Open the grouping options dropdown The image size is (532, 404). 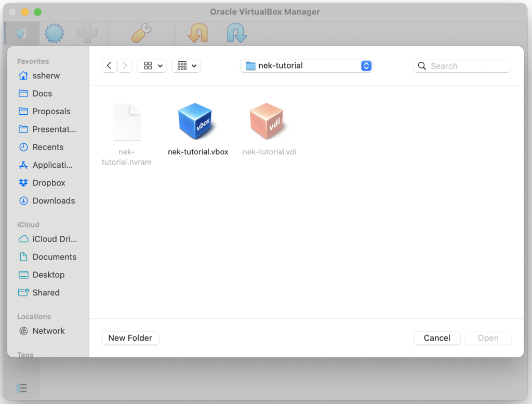(186, 65)
